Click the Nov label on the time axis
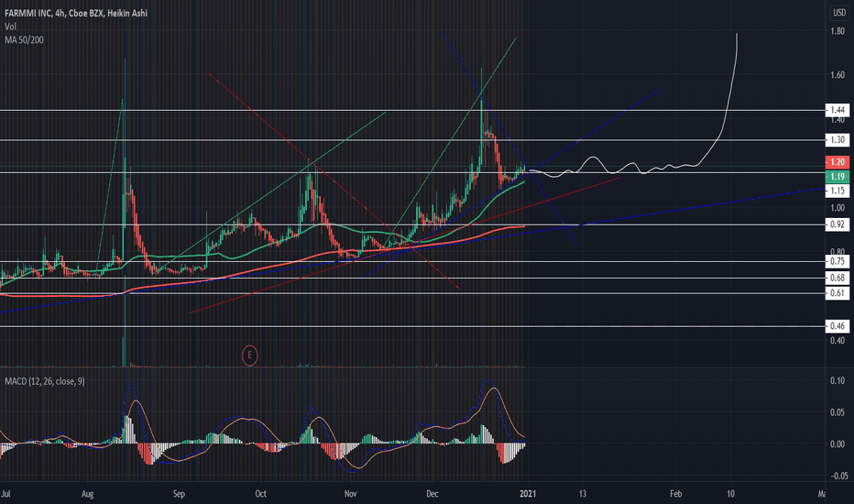This screenshot has height=504, width=854. pos(350,494)
